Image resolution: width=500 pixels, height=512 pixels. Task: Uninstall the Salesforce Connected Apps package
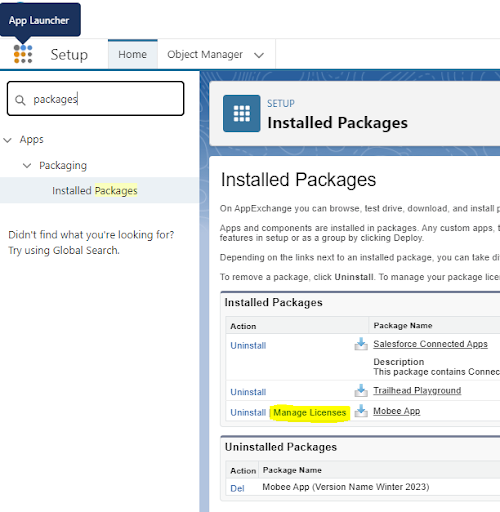point(248,346)
